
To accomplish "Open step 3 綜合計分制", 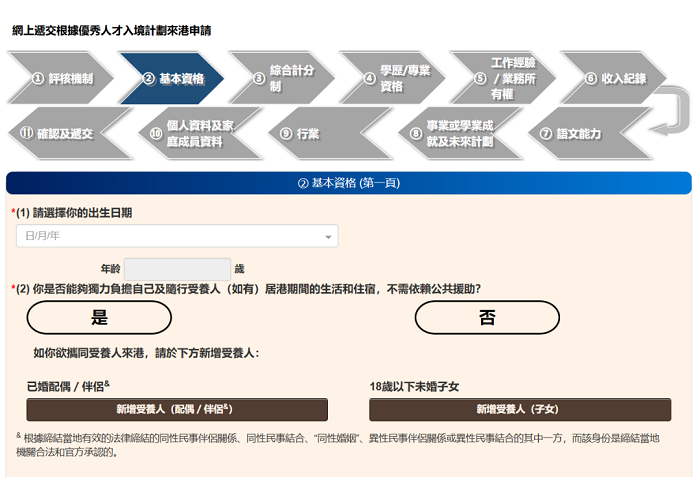I will 283,79.
